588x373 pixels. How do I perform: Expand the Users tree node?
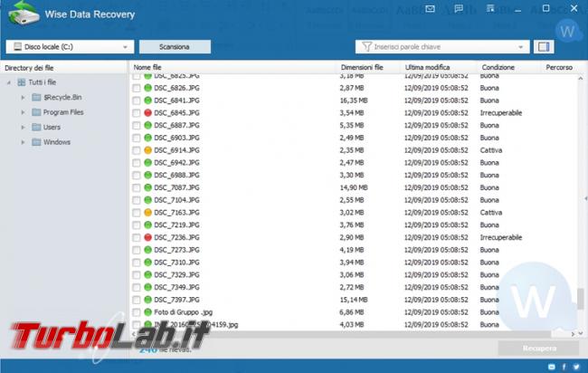(23, 128)
